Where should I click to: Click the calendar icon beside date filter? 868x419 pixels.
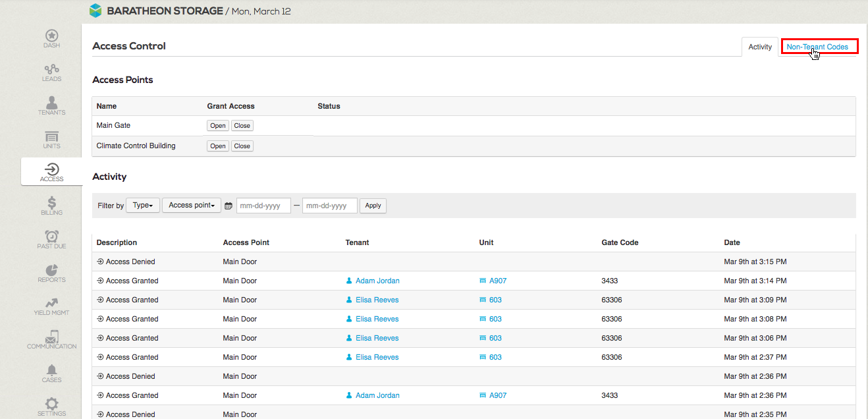coord(229,206)
